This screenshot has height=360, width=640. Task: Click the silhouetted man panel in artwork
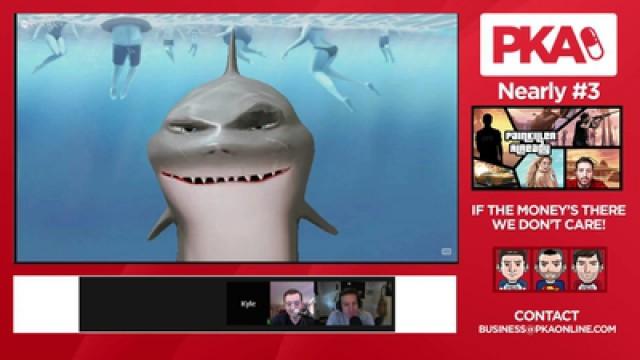(489, 135)
